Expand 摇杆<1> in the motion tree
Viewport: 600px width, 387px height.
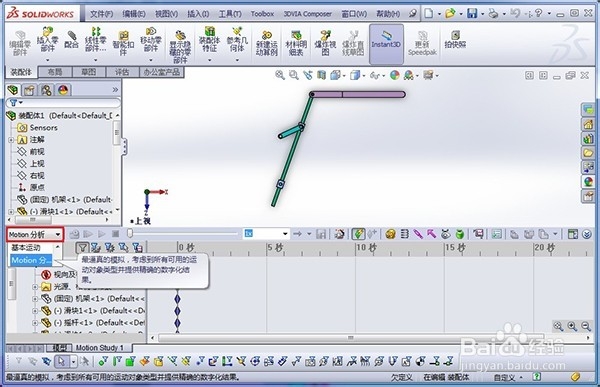(x=36, y=323)
